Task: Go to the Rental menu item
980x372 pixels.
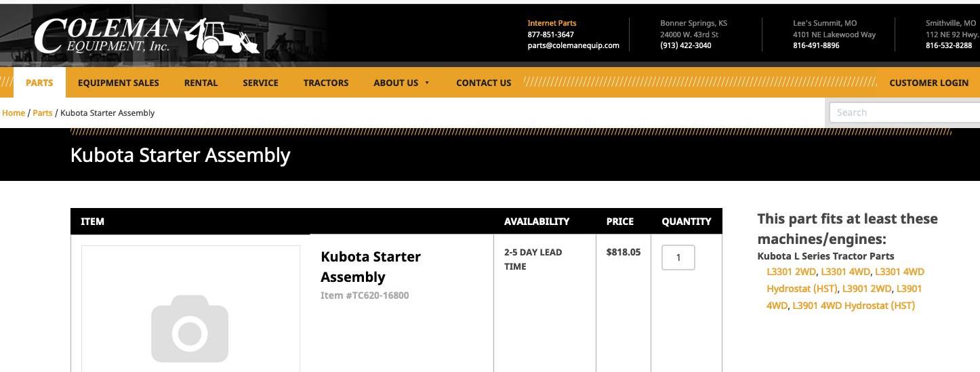Action: (x=201, y=83)
